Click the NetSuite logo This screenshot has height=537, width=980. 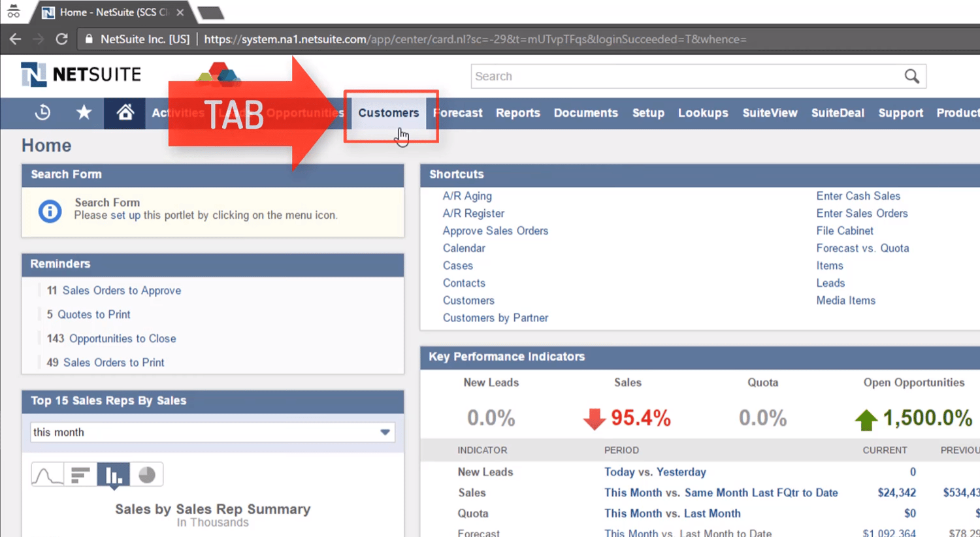coord(80,74)
